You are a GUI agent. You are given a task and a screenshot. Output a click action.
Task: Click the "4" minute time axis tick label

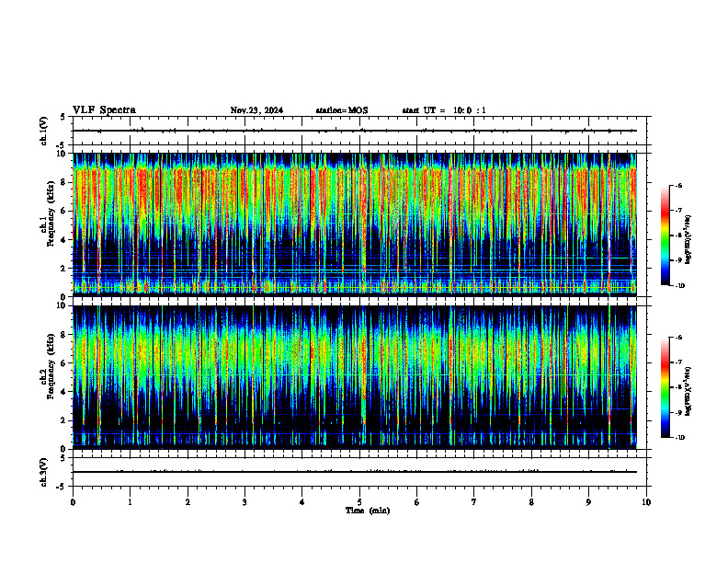(x=302, y=502)
